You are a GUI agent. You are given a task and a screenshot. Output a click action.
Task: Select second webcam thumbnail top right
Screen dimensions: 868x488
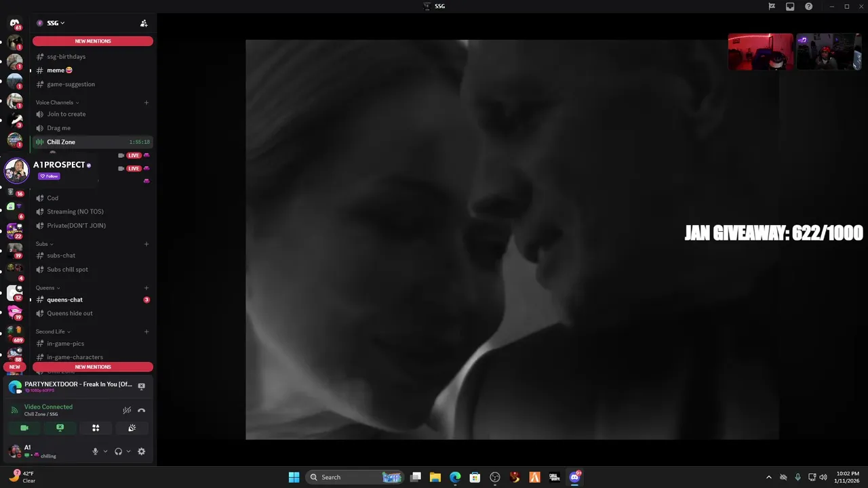click(829, 52)
